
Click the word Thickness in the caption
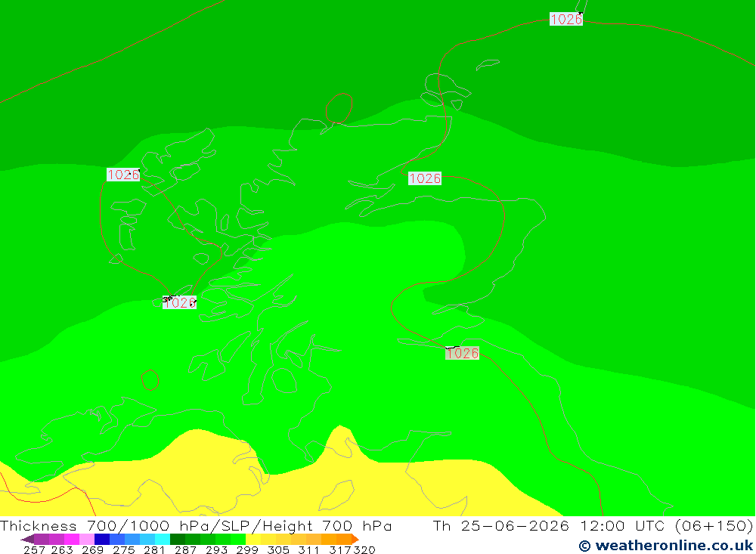coord(39,525)
